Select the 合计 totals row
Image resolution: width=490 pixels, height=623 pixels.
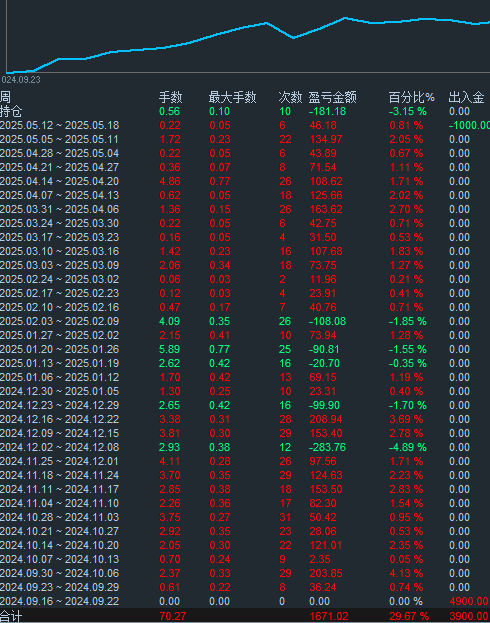245,616
